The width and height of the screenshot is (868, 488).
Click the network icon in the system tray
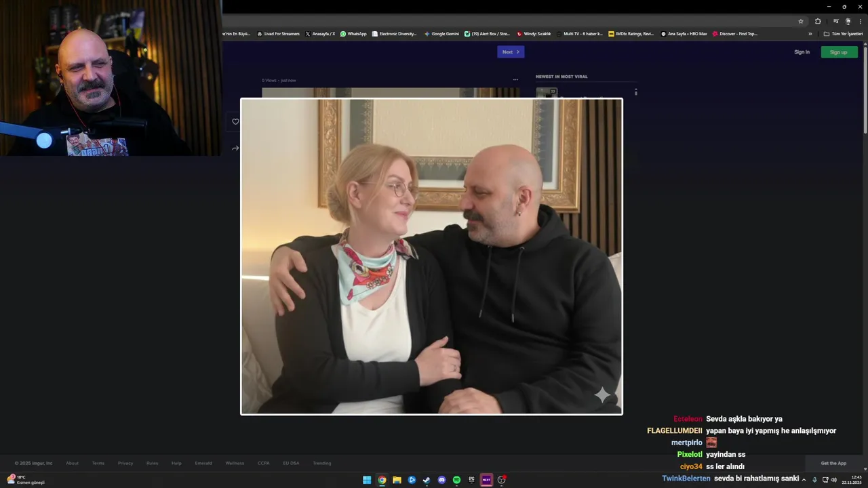point(825,480)
